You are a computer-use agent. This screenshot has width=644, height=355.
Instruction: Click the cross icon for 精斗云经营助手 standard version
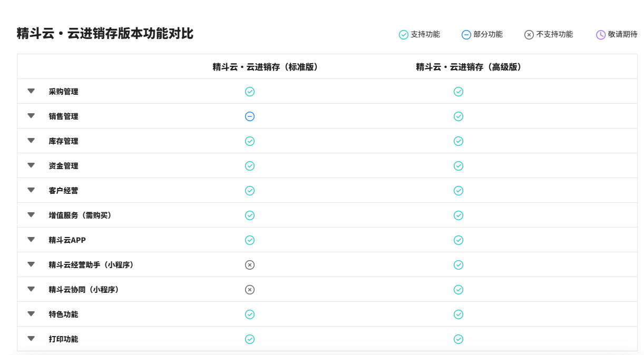pos(250,264)
